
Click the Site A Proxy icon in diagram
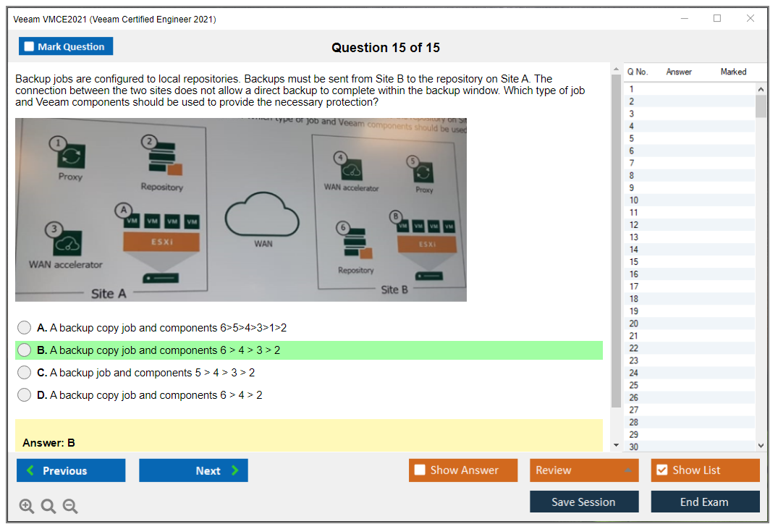pyautogui.click(x=71, y=155)
